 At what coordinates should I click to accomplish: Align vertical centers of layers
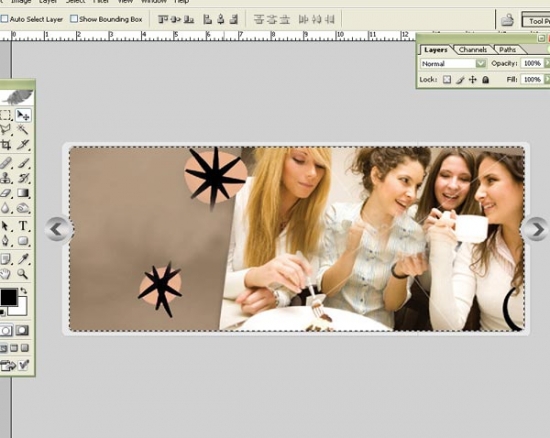[176, 19]
